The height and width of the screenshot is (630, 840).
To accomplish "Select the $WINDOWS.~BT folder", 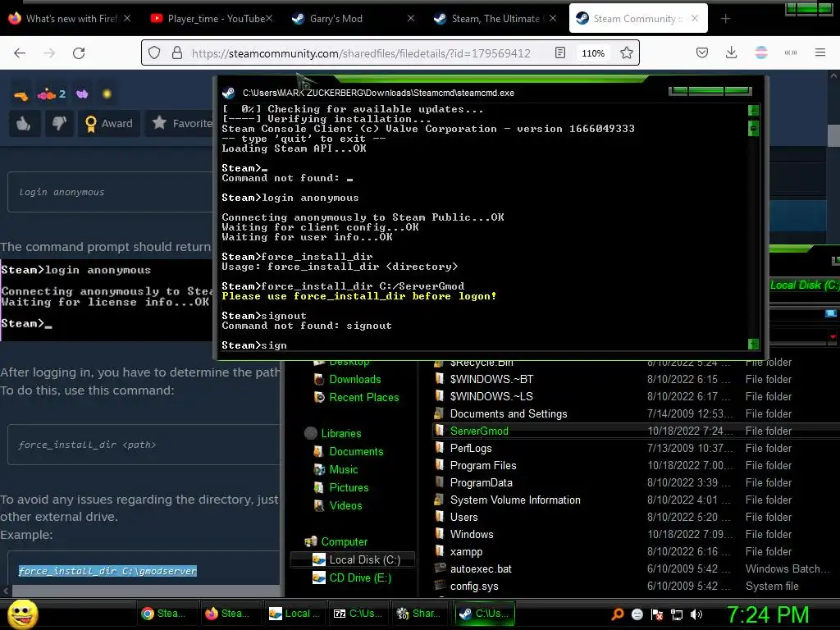I will click(x=491, y=379).
